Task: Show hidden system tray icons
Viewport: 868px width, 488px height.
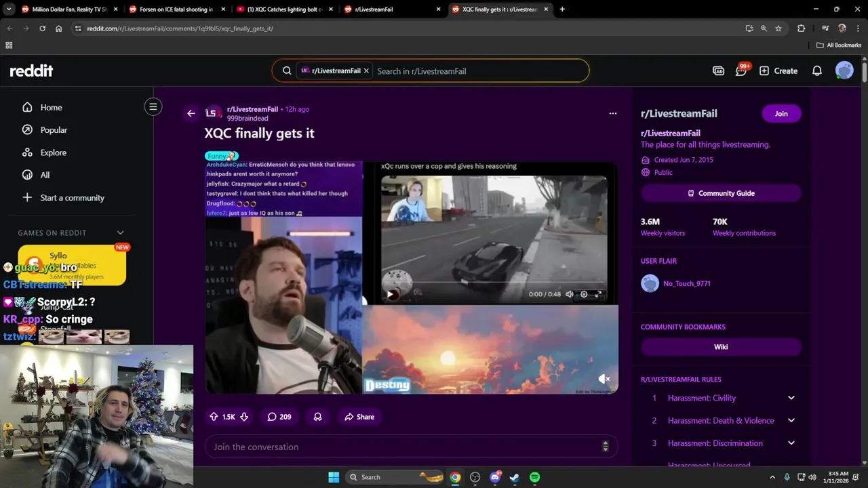Action: (772, 477)
